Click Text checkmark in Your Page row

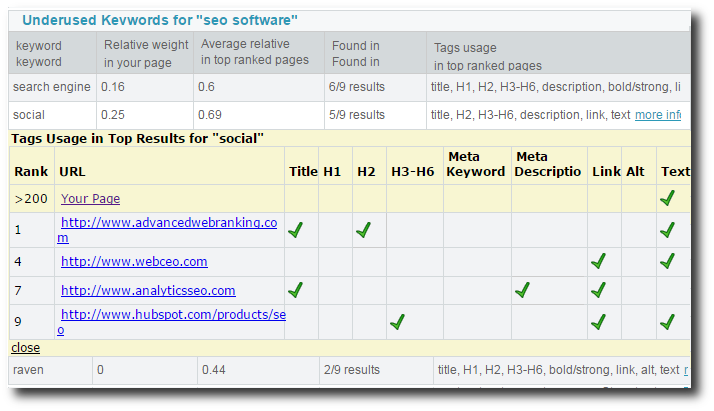(x=668, y=198)
